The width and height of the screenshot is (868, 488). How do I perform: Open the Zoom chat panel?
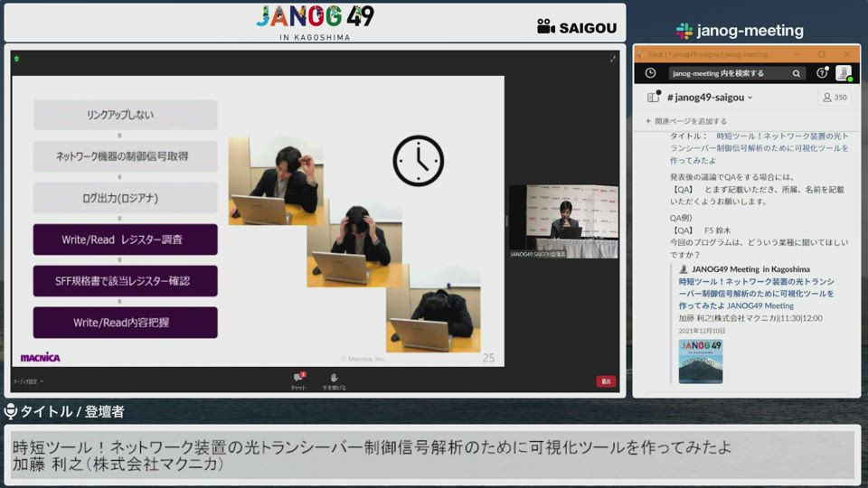[x=297, y=380]
